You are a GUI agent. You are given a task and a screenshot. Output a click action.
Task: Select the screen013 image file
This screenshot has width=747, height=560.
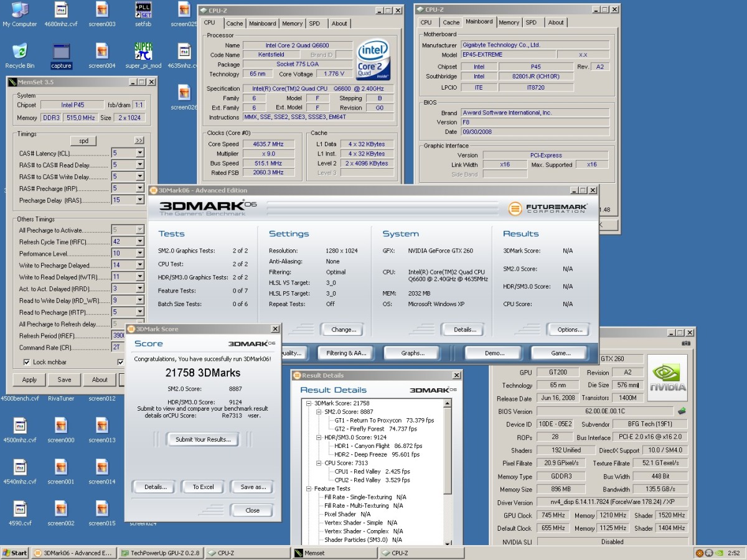[102, 430]
